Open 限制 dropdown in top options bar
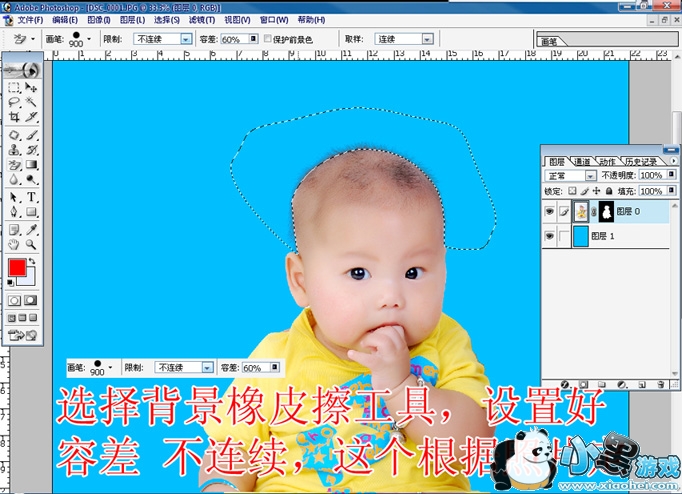682x494 pixels. coord(186,39)
